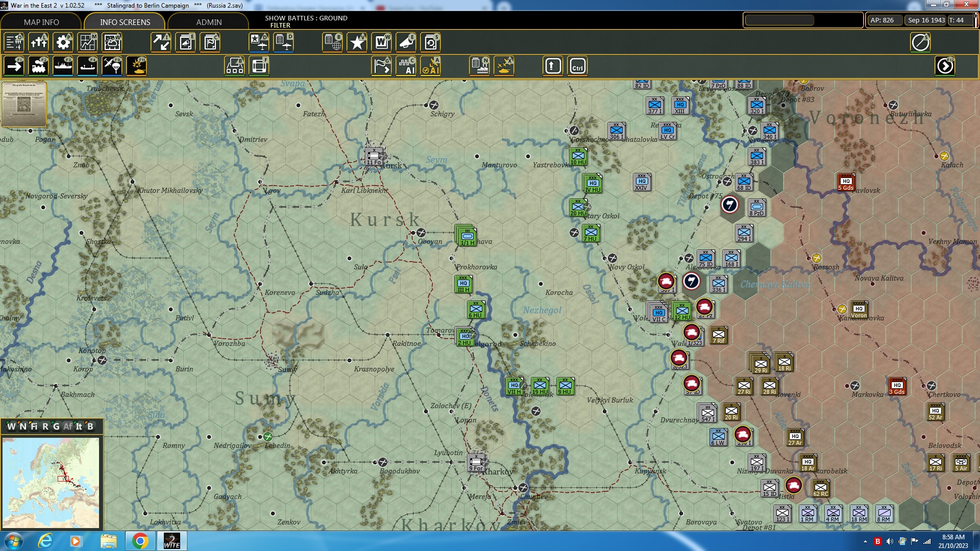
Task: Select the naval transport mode (F3)
Action: [x=63, y=66]
